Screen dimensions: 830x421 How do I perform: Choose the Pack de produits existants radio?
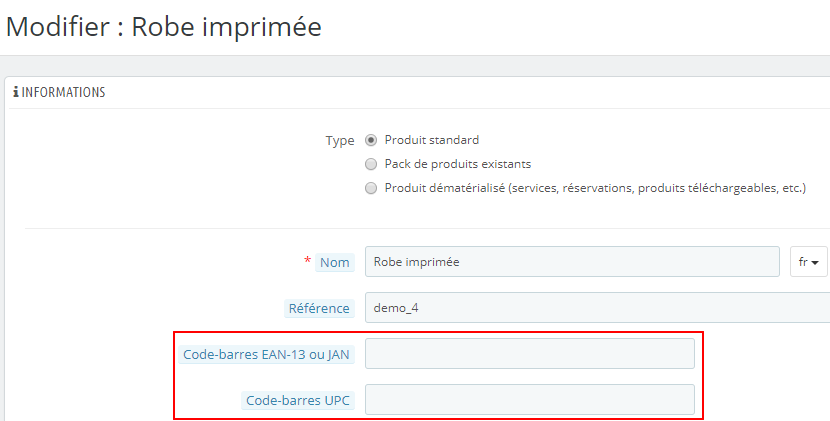[x=371, y=164]
